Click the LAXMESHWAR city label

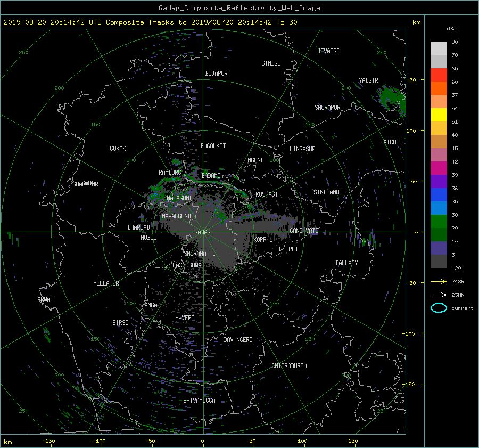tap(188, 265)
